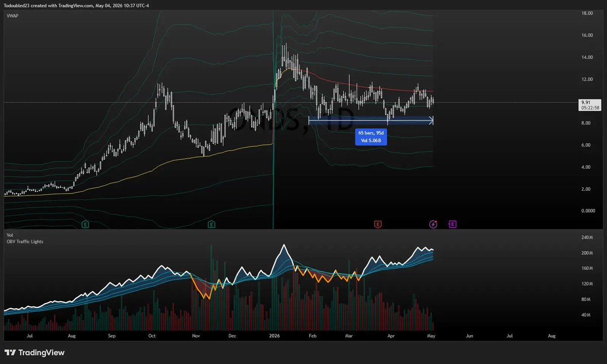Click the 9.91 current price label
607x364 pixels.
click(x=586, y=103)
